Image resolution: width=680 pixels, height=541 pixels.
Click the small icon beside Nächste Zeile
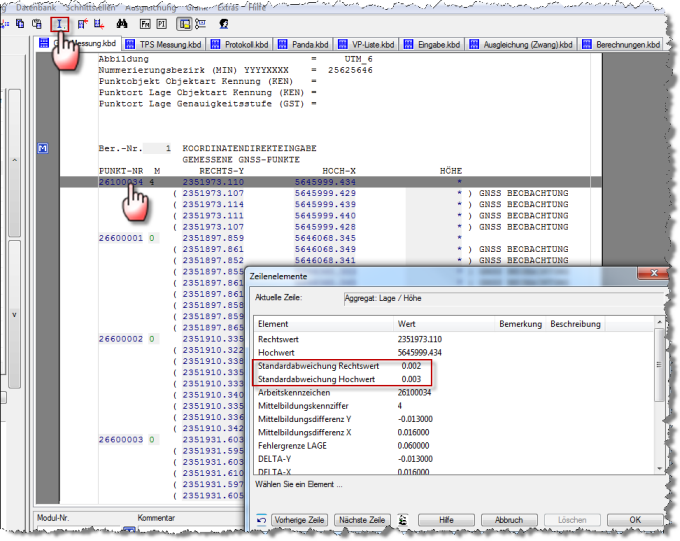402,520
